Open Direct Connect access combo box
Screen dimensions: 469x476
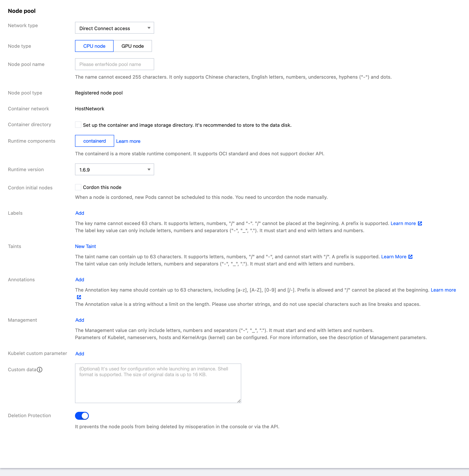(x=114, y=28)
